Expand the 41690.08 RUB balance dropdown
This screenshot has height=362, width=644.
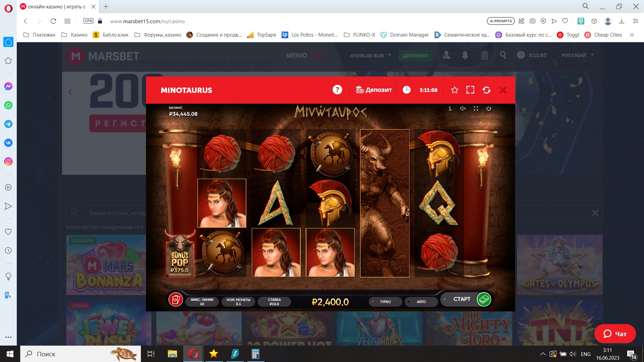[371, 55]
